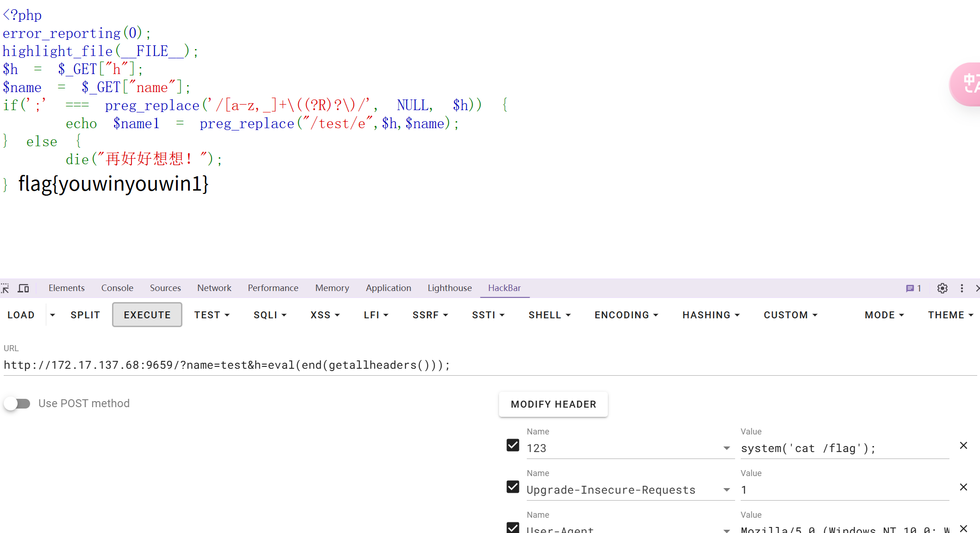The height and width of the screenshot is (533, 980).
Task: Uncheck the Upgrade-Insecure-Requests checkbox
Action: pos(512,487)
